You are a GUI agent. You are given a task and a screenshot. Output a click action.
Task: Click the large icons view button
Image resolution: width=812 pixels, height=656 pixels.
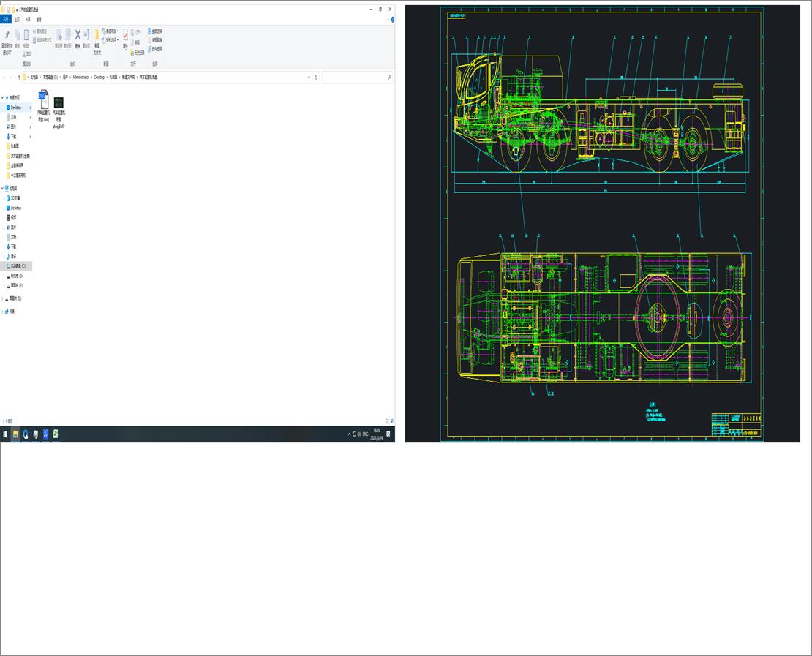392,421
